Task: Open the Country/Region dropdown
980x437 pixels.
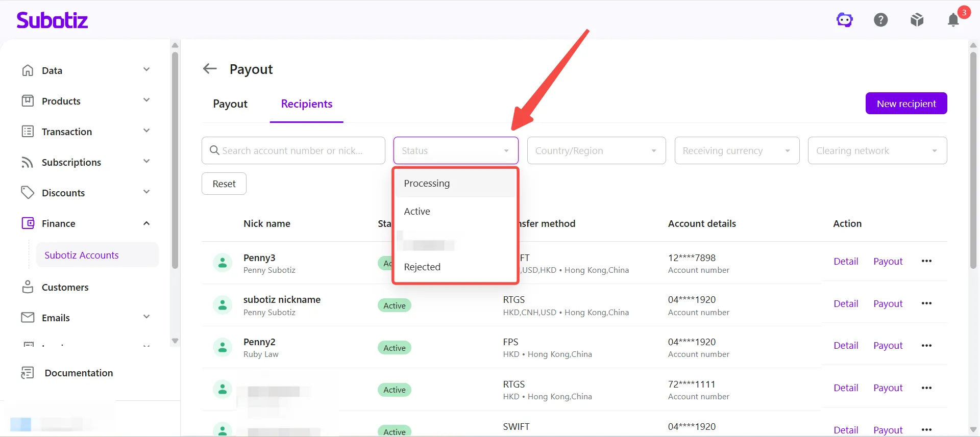Action: point(596,150)
